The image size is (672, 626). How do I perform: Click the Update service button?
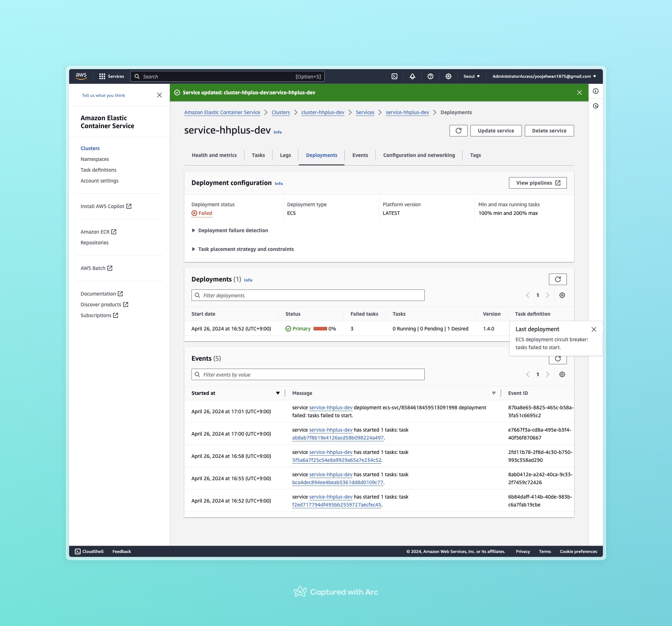(496, 131)
